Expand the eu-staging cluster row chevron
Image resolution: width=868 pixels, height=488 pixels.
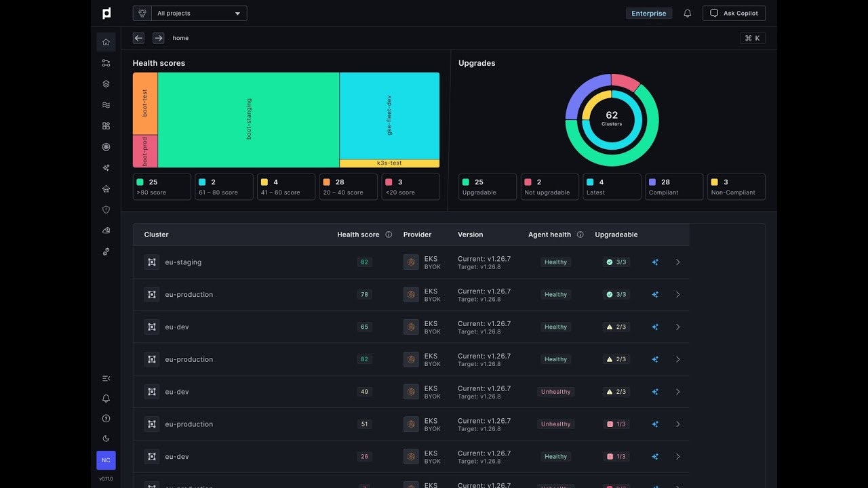coord(677,262)
